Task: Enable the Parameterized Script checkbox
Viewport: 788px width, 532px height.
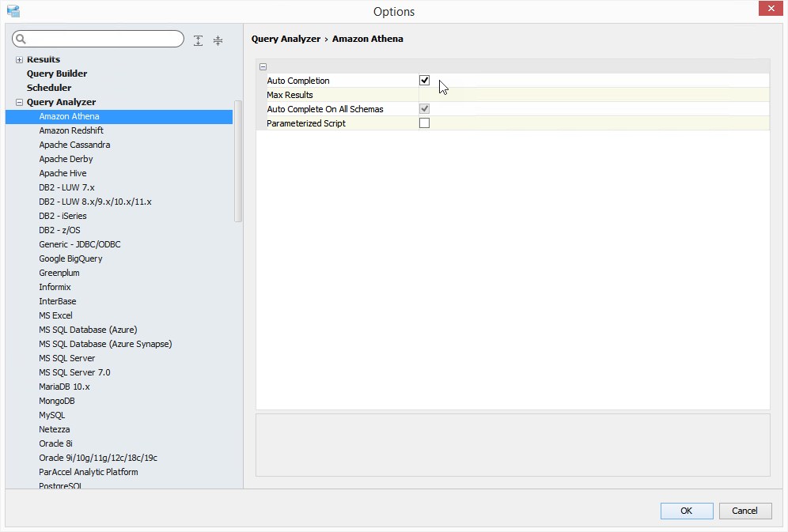Action: 424,123
